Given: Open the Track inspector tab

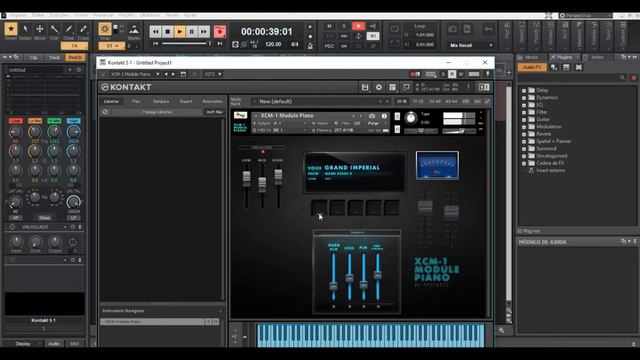Looking at the screenshot, I should 54,58.
